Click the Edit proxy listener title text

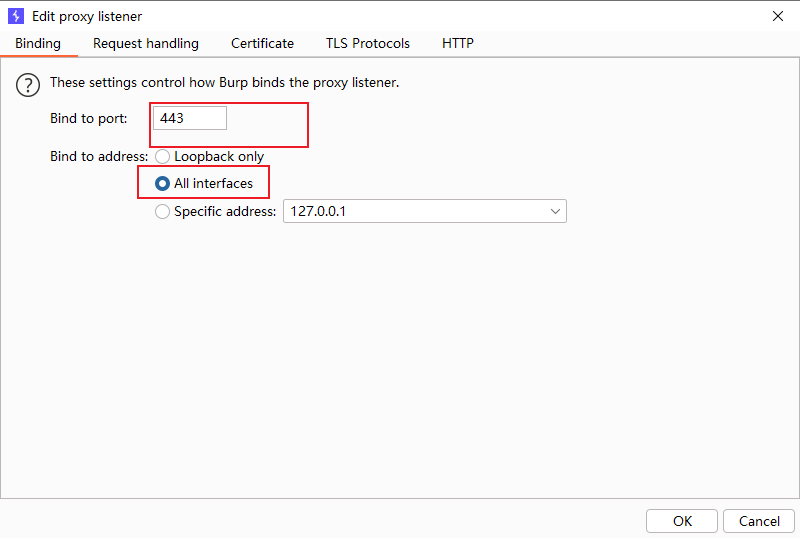(87, 16)
